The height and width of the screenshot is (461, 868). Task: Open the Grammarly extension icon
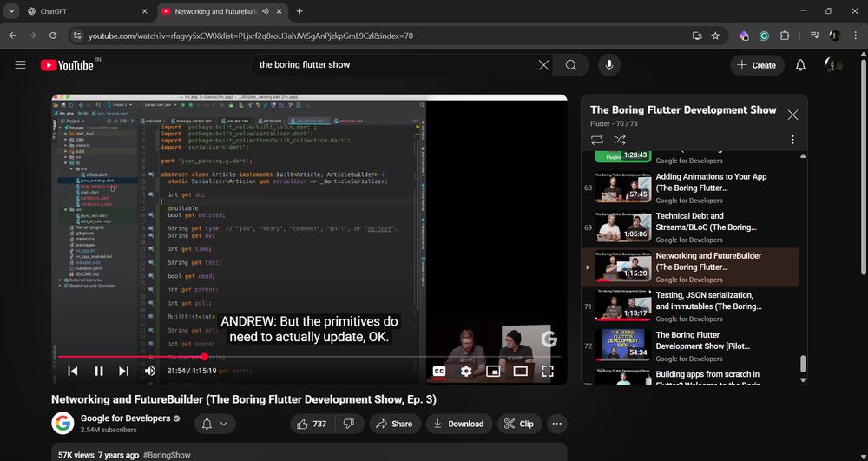pyautogui.click(x=764, y=36)
